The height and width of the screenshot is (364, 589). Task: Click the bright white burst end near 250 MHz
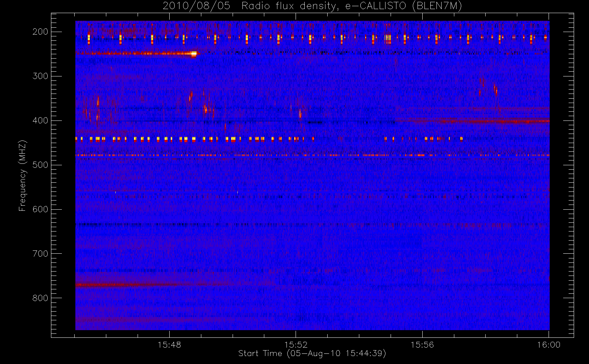pyautogui.click(x=194, y=54)
